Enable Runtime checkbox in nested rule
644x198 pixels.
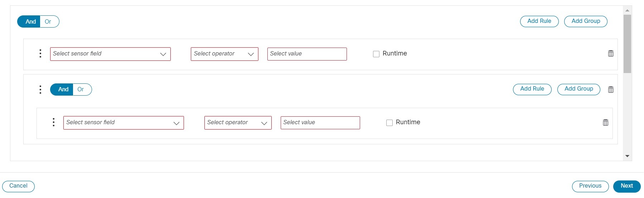point(389,123)
